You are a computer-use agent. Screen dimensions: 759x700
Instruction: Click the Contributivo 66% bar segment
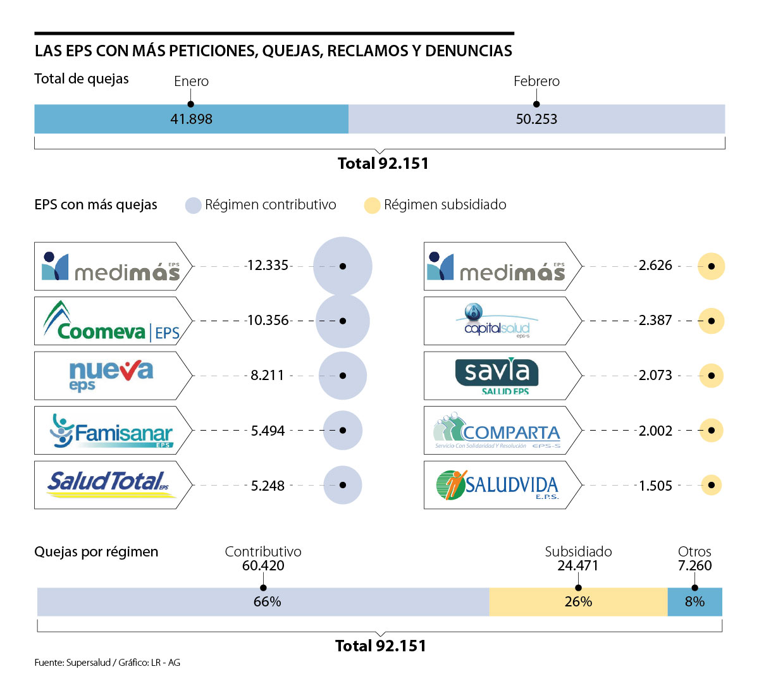tap(263, 601)
